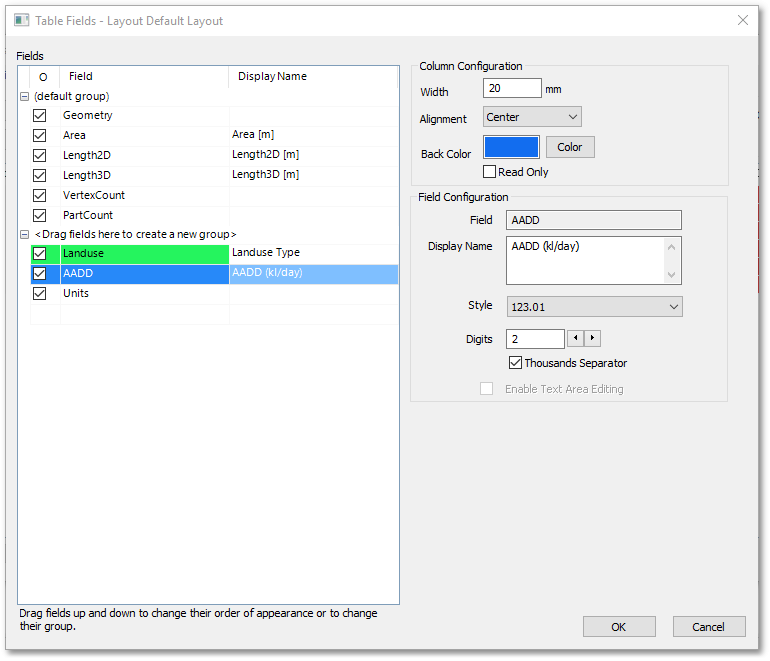Increase Digits with the right arrow
770x661 pixels.
(592, 338)
